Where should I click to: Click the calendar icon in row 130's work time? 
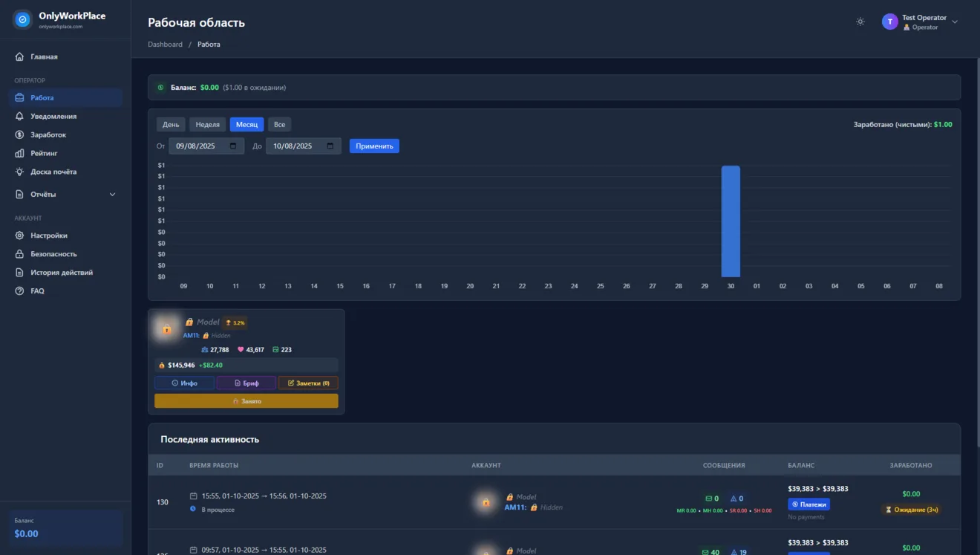(x=194, y=496)
